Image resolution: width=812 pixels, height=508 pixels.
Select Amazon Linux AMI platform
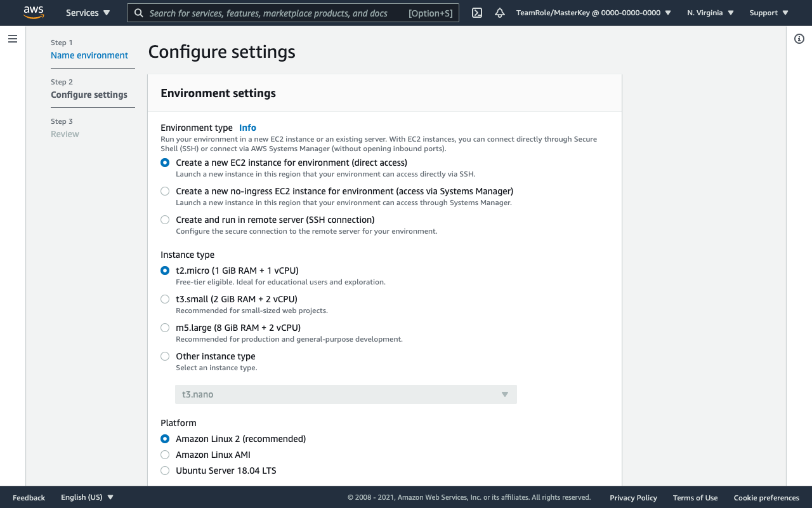click(x=165, y=455)
